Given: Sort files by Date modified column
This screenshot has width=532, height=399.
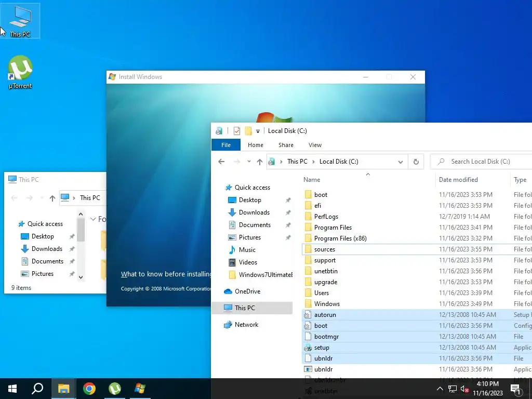Looking at the screenshot, I should coord(458,179).
